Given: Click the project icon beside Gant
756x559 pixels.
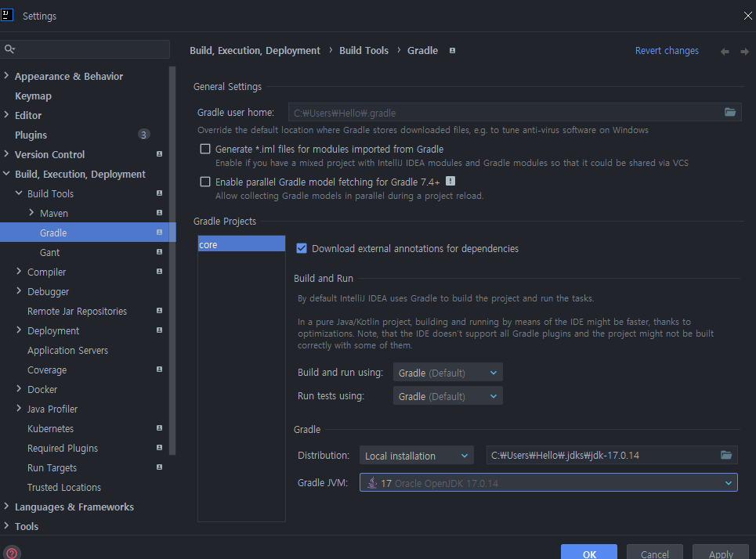Looking at the screenshot, I should coord(159,252).
